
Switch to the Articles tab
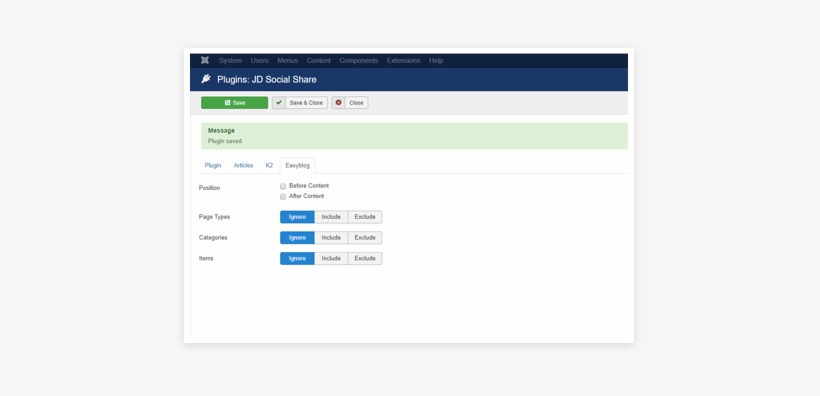click(x=243, y=165)
